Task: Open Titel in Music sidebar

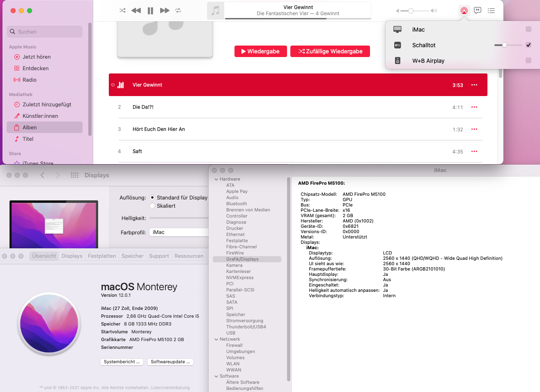Action: pos(28,139)
